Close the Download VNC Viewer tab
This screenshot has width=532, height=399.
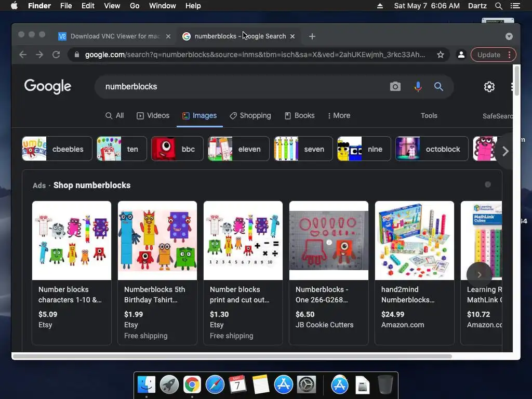point(168,36)
